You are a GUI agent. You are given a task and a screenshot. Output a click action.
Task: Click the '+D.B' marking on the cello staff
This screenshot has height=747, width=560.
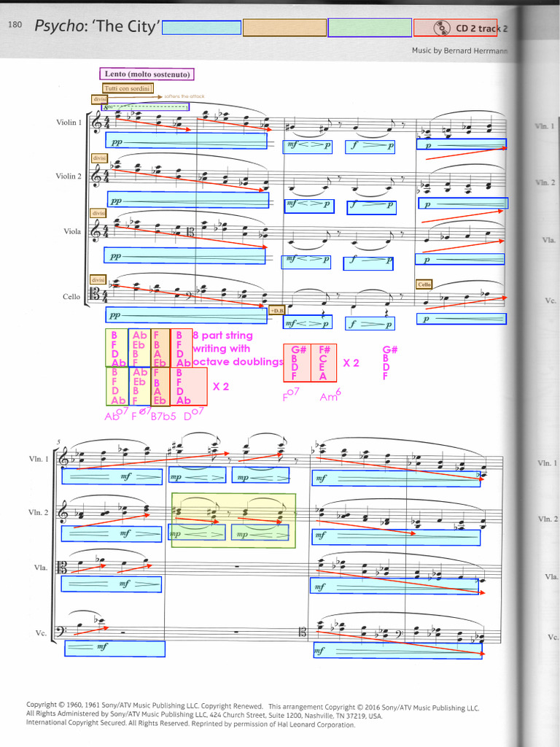[276, 311]
